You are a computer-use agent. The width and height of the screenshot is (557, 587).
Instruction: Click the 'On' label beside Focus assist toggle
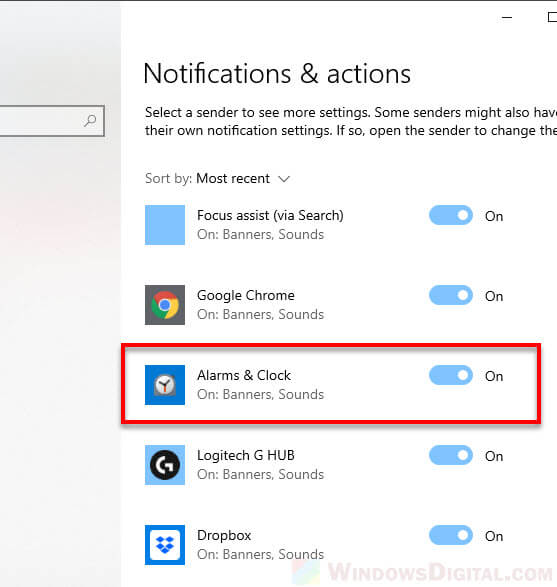494,216
